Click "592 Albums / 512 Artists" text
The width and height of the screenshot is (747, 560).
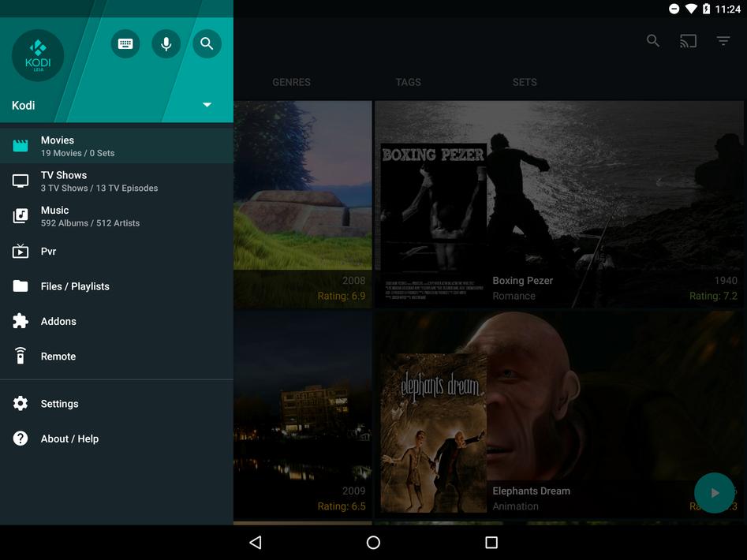coord(90,223)
